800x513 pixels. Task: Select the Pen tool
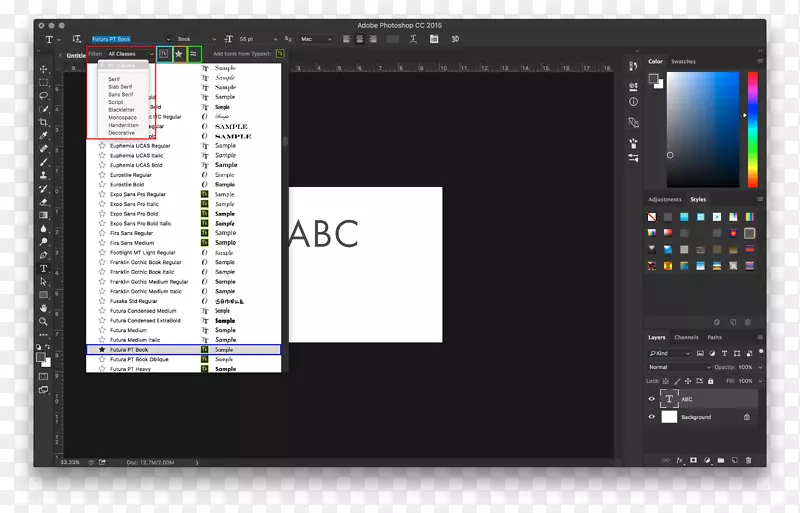pyautogui.click(x=43, y=255)
